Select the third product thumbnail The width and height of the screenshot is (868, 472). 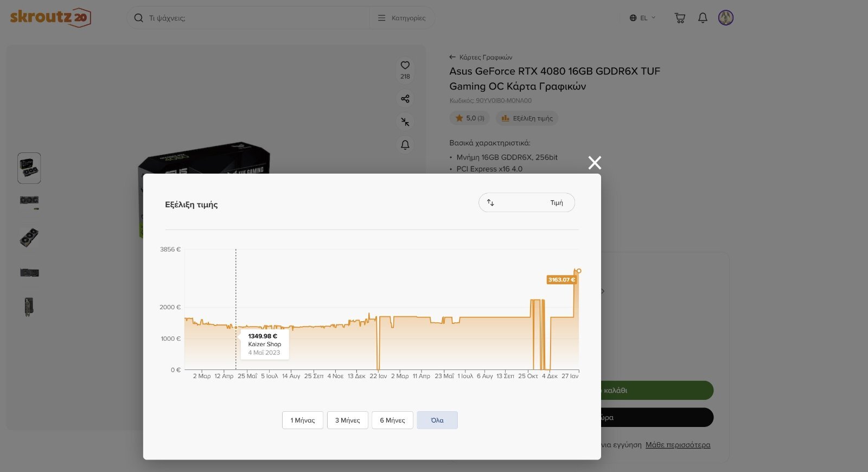pos(29,237)
